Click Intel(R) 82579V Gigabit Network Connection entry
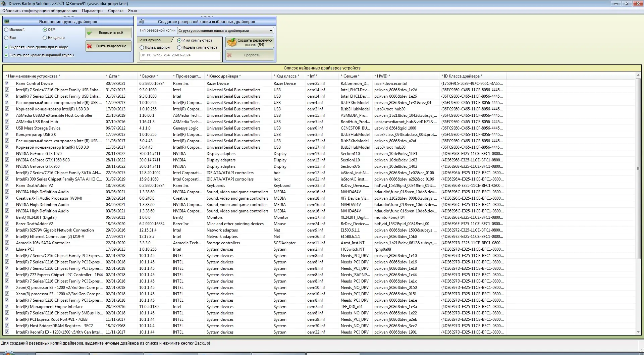Viewport: 644px width, 355px height. pos(55,230)
